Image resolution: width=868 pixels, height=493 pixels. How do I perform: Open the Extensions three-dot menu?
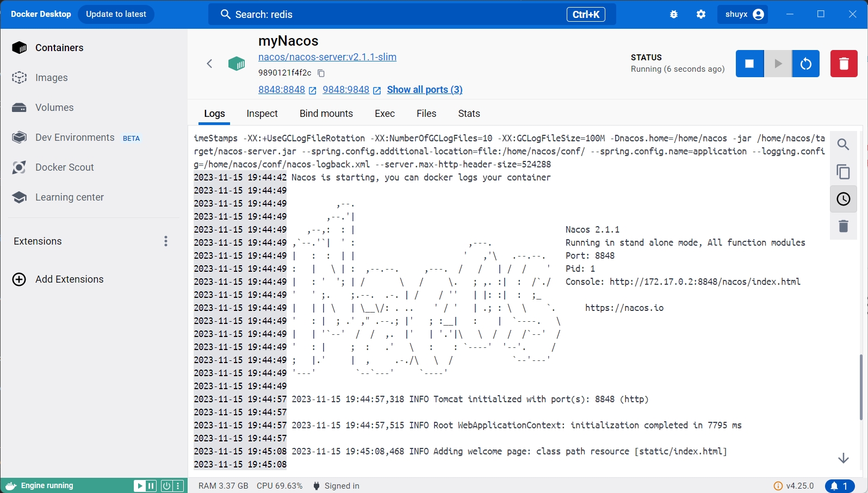pyautogui.click(x=166, y=241)
